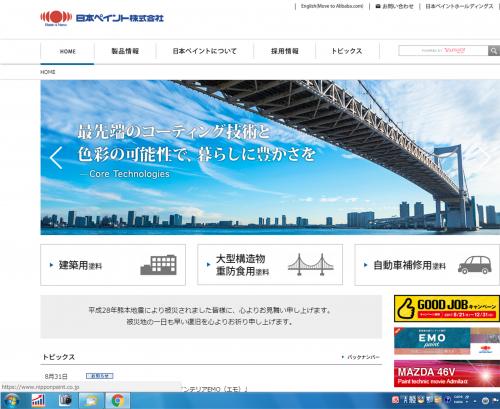This screenshot has width=500, height=409.
Task: Click the MAZDA 46V banner
Action: pyautogui.click(x=447, y=374)
